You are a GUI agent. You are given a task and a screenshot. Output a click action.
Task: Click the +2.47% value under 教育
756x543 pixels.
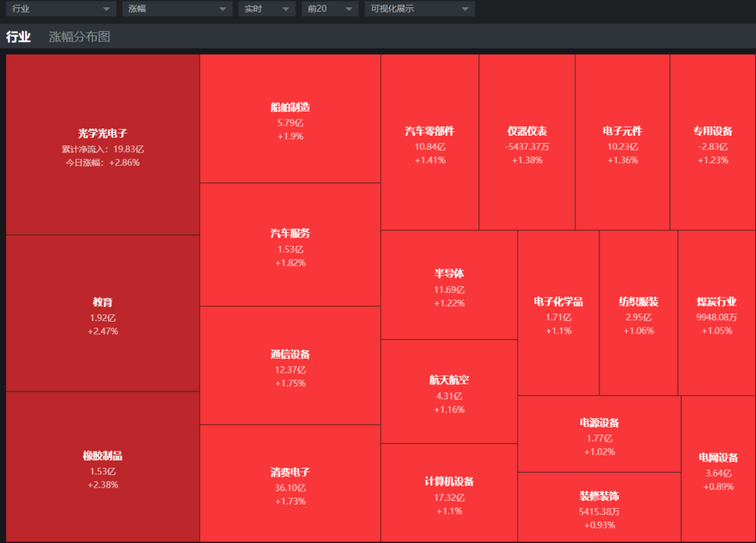103,331
